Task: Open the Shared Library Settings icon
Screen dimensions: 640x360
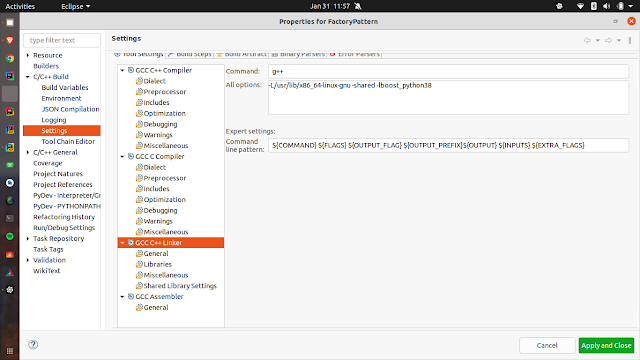Action: click(139, 286)
